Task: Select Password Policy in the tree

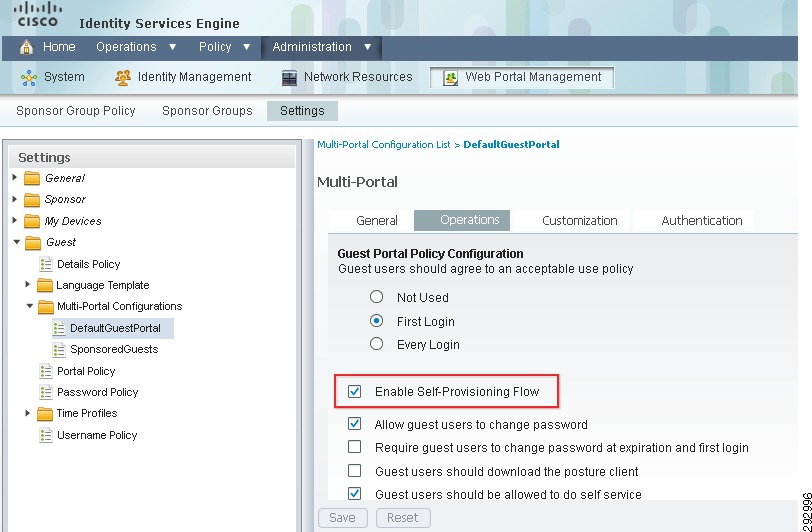Action: pyautogui.click(x=97, y=392)
